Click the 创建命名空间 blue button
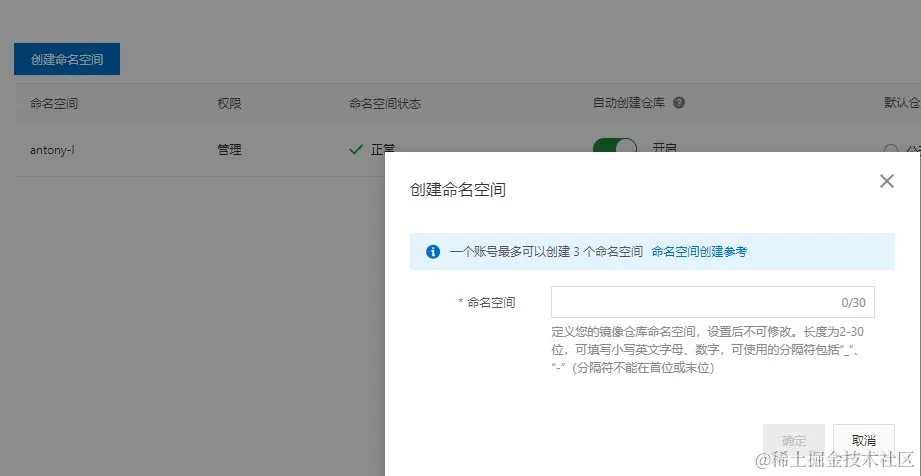Image resolution: width=921 pixels, height=476 pixels. click(x=67, y=59)
